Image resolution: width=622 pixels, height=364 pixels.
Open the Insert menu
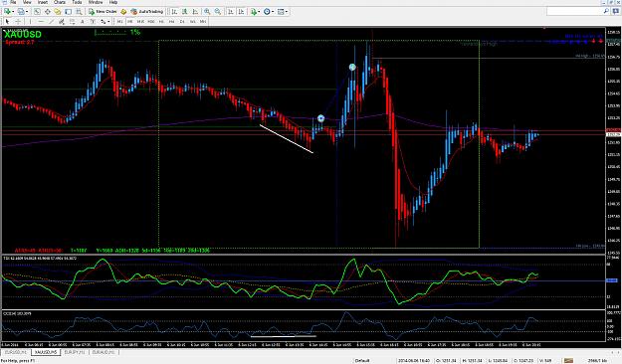click(x=43, y=2)
